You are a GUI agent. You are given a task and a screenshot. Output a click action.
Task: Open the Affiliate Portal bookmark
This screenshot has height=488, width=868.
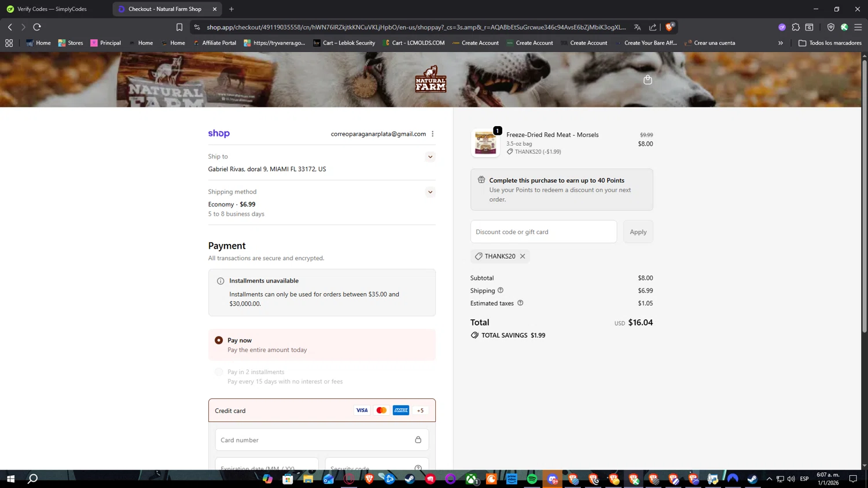pyautogui.click(x=214, y=43)
